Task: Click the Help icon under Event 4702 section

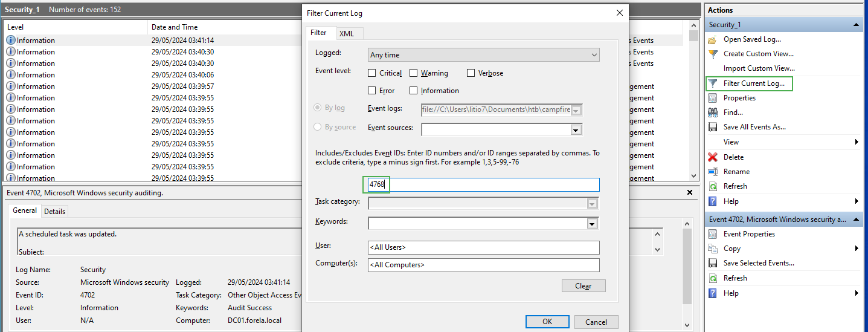Action: tap(713, 293)
